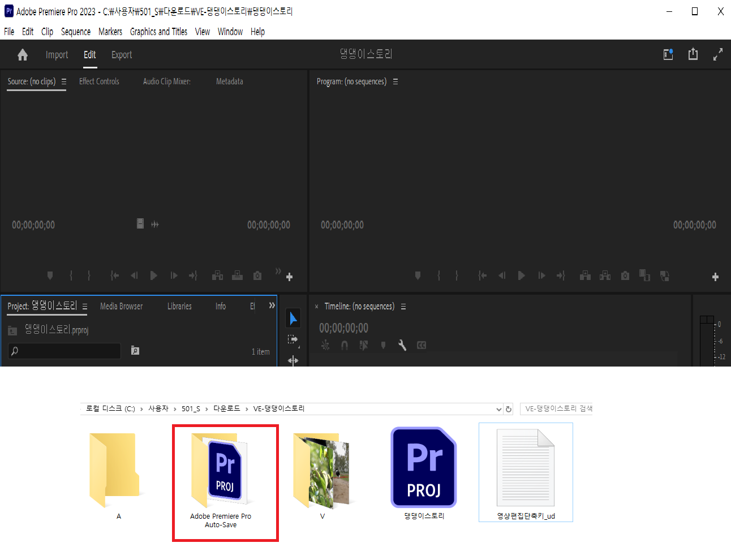Viewport: 731px width, 560px height.
Task: Open Program monitor Button Editor plus icon
Action: click(x=715, y=277)
